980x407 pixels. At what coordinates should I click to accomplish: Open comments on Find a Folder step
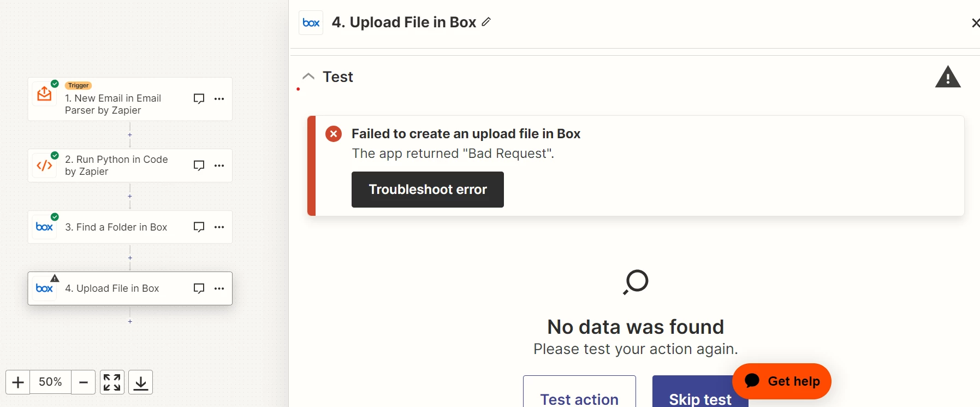(x=199, y=227)
